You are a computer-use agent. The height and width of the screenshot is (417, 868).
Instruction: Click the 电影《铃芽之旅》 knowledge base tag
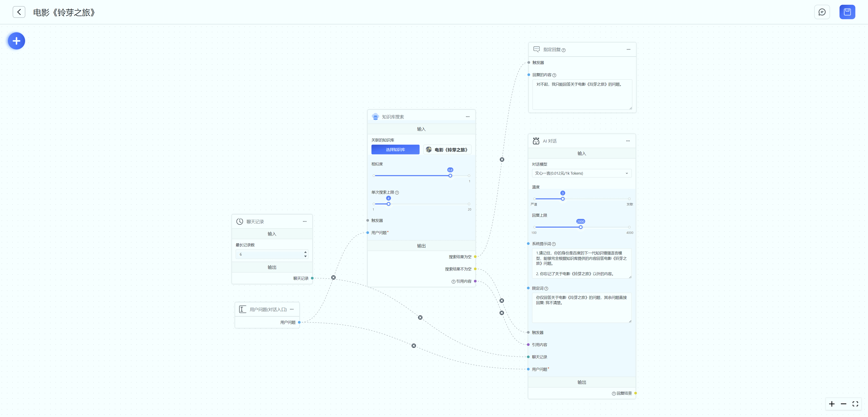[447, 150]
